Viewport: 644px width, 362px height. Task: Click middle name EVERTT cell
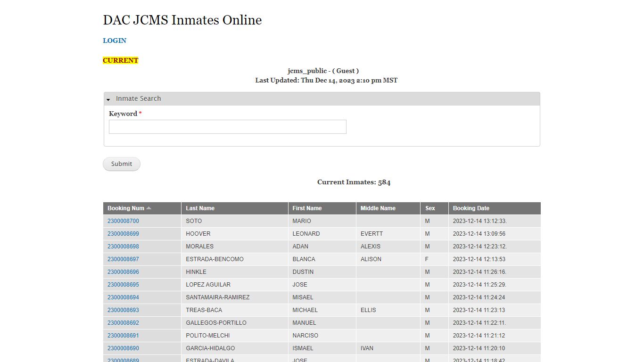pyautogui.click(x=388, y=234)
